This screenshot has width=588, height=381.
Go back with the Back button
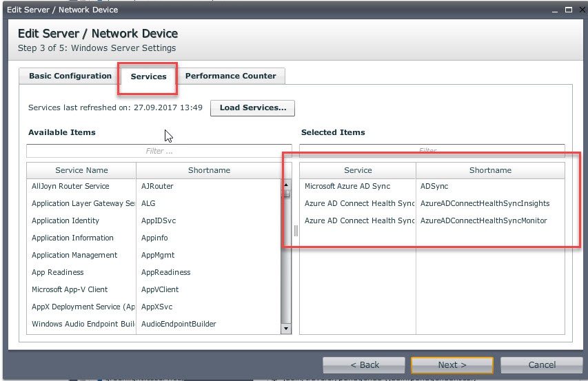(x=365, y=365)
